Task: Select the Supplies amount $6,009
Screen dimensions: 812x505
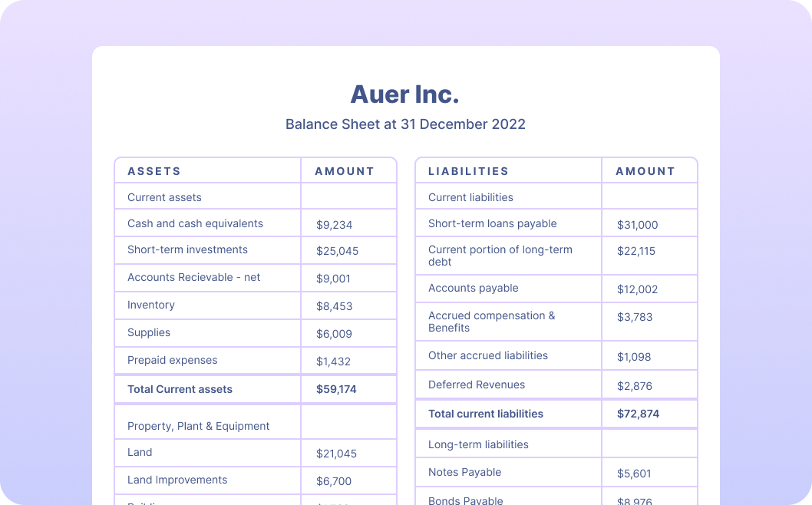Action: (335, 334)
